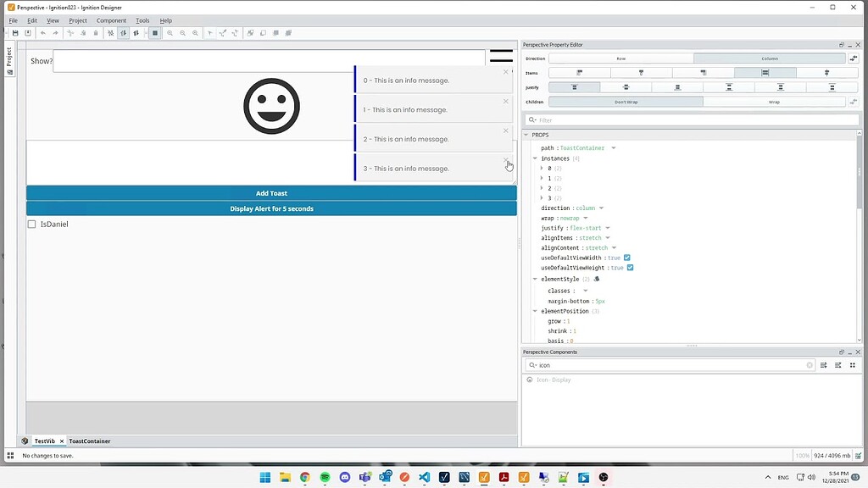The image size is (868, 488).
Task: Select the stretch Items alignment icon
Action: (x=765, y=73)
